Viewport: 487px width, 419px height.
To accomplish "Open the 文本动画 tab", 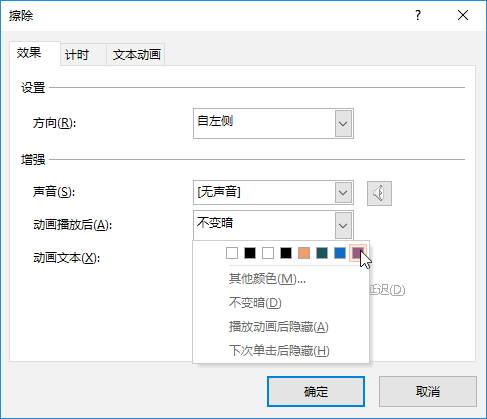I will pyautogui.click(x=136, y=55).
